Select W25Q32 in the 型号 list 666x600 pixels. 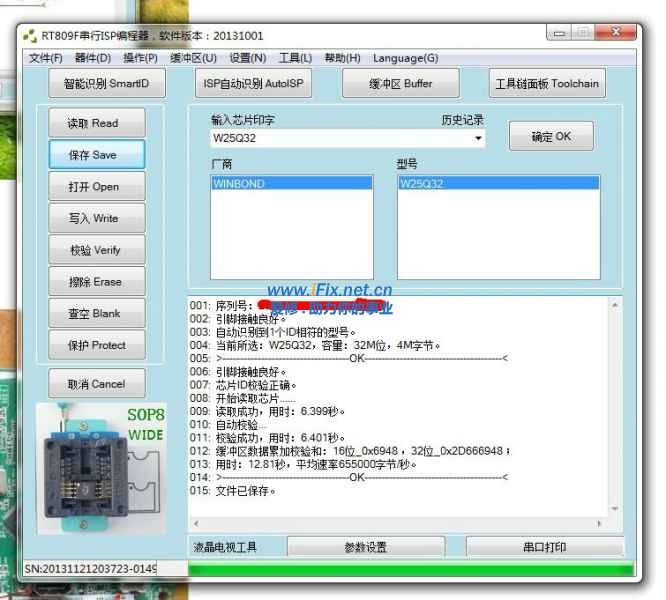(498, 184)
